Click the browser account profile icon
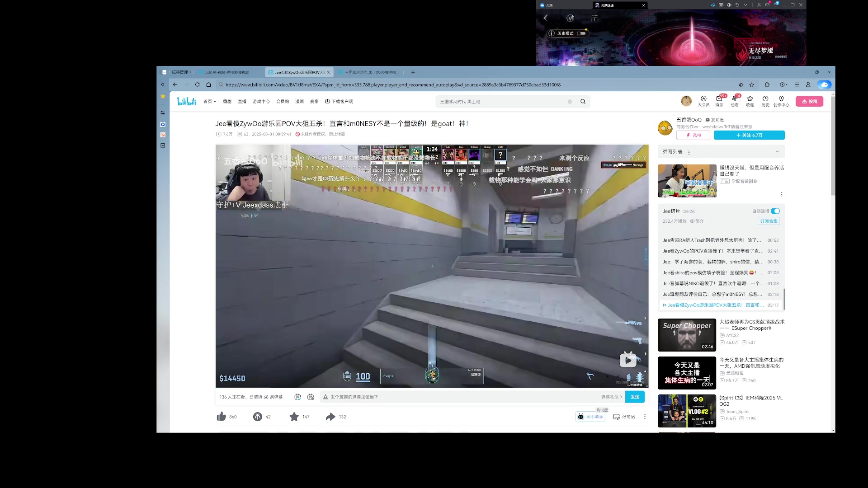Image resolution: width=868 pixels, height=488 pixels. [808, 84]
